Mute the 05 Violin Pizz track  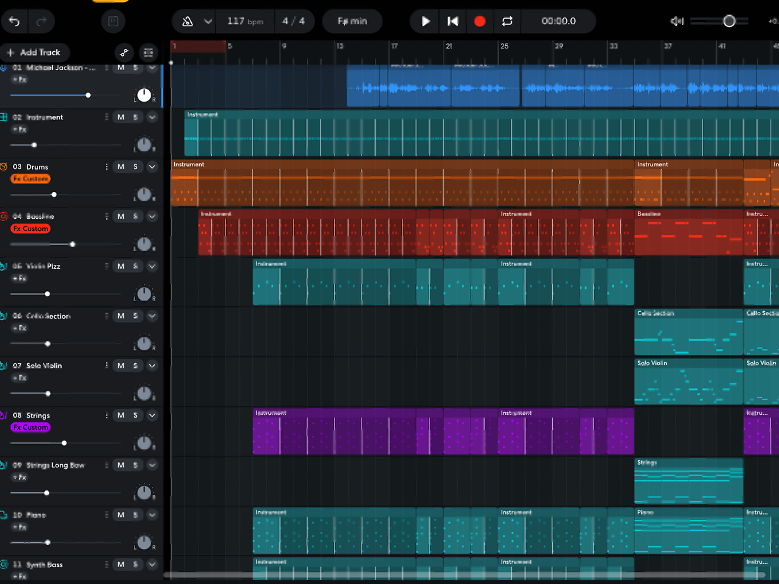(121, 266)
